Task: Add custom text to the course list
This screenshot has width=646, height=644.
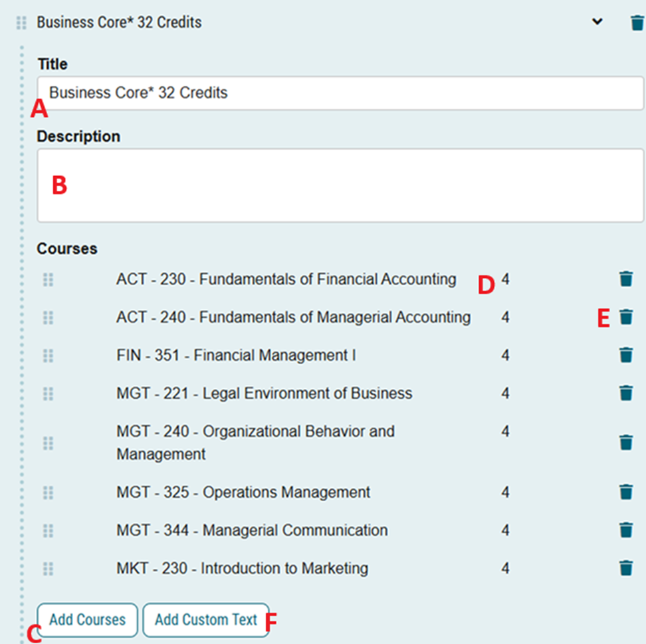Action: pyautogui.click(x=205, y=619)
